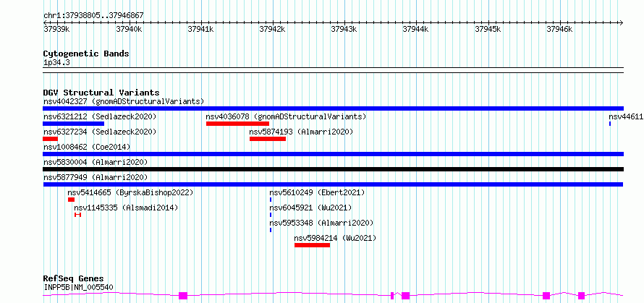The height and width of the screenshot is (303, 644).
Task: Click the DGV Structural Variants track title
Action: pos(101,93)
